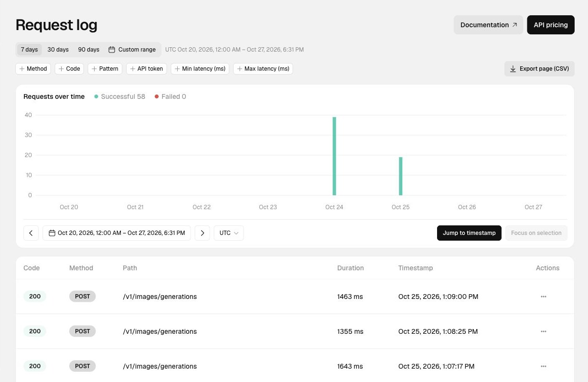This screenshot has height=382, width=588.
Task: Add an API token filter
Action: click(147, 69)
